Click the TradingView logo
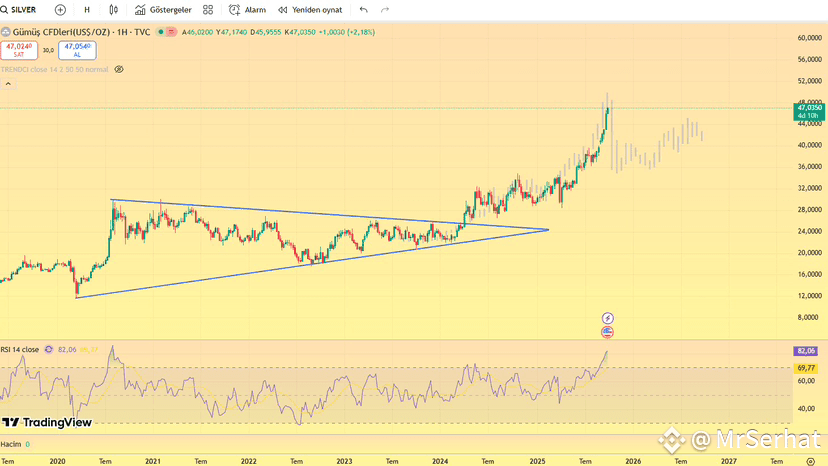The image size is (828, 466). click(x=47, y=422)
